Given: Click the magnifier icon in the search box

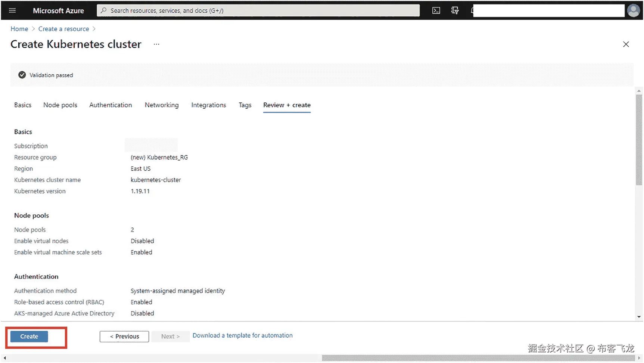Looking at the screenshot, I should (104, 10).
